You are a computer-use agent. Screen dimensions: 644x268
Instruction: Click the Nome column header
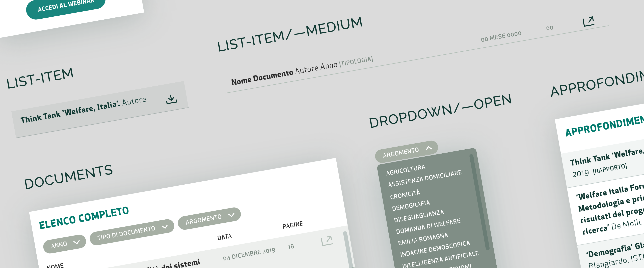[55, 266]
